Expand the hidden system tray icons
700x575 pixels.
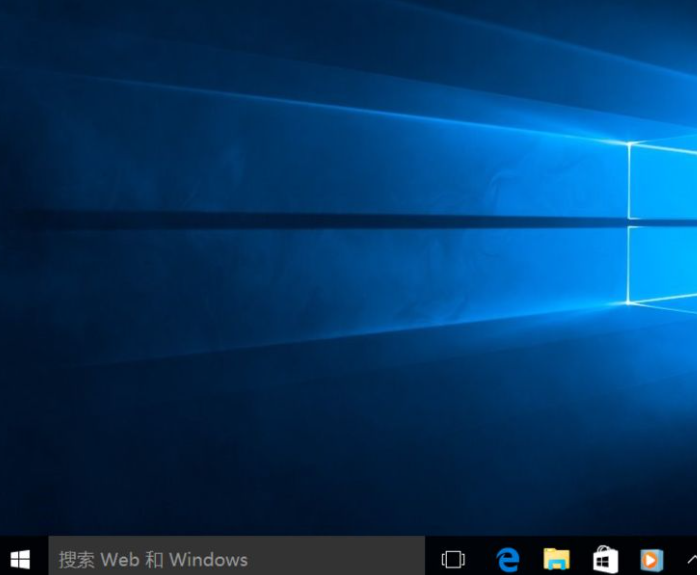pyautogui.click(x=691, y=559)
